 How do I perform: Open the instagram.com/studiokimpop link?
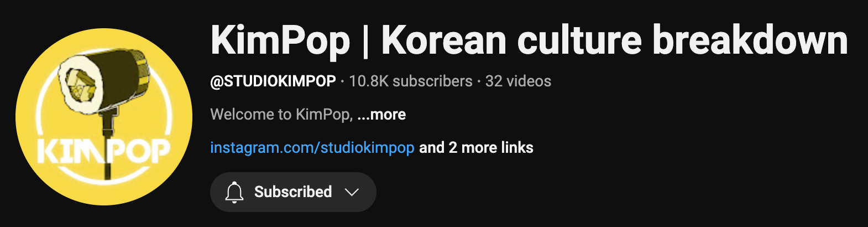312,148
